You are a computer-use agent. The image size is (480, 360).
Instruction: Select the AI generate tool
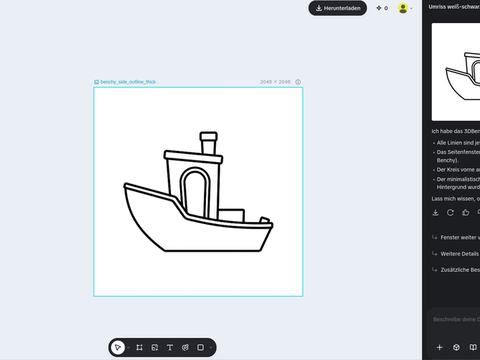(185, 347)
